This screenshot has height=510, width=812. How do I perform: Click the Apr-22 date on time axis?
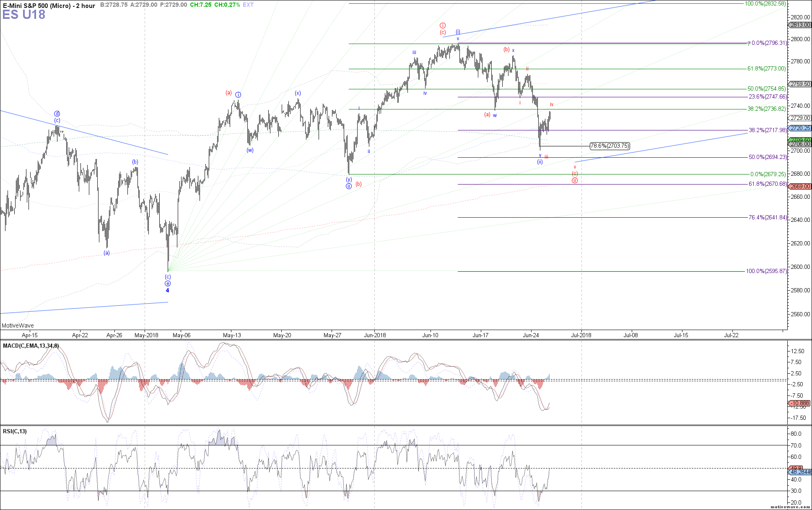80,335
